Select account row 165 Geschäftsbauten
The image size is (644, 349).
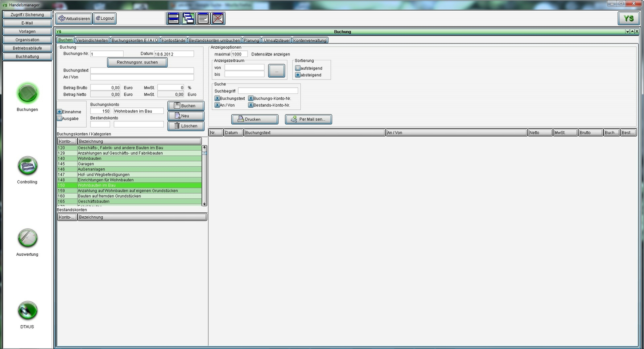(129, 201)
